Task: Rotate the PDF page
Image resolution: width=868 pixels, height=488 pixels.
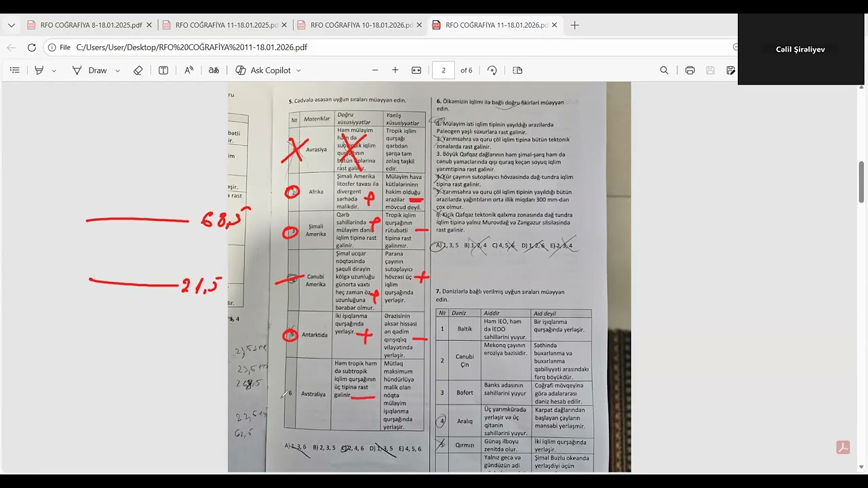Action: click(492, 70)
